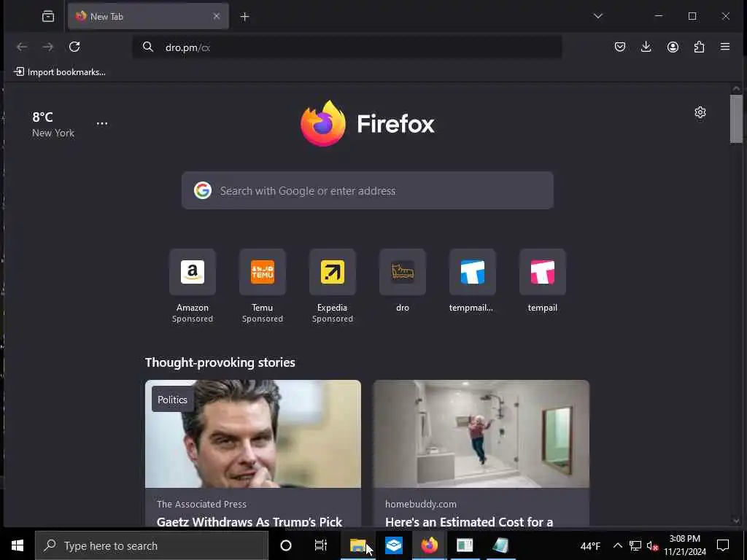
Task: Open the notification center icon
Action: coord(723,545)
